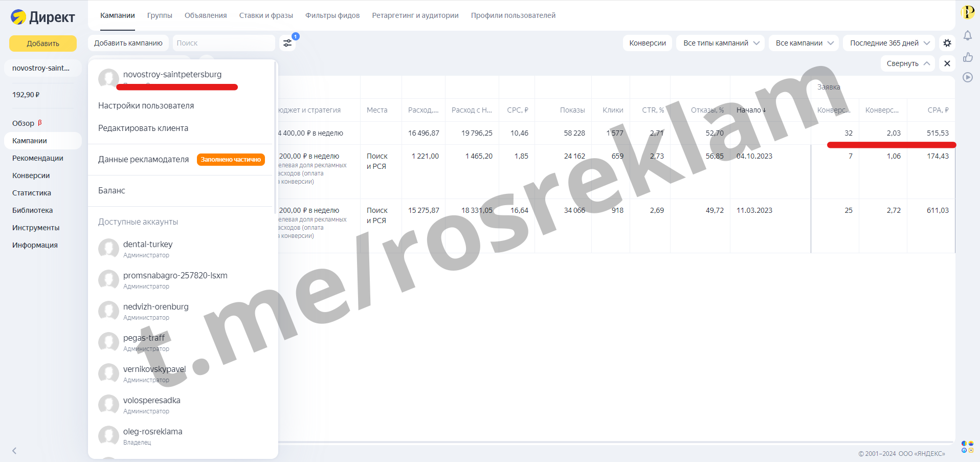Viewport: 980px width, 462px height.
Task: Click the campaign search input field
Action: pyautogui.click(x=224, y=43)
